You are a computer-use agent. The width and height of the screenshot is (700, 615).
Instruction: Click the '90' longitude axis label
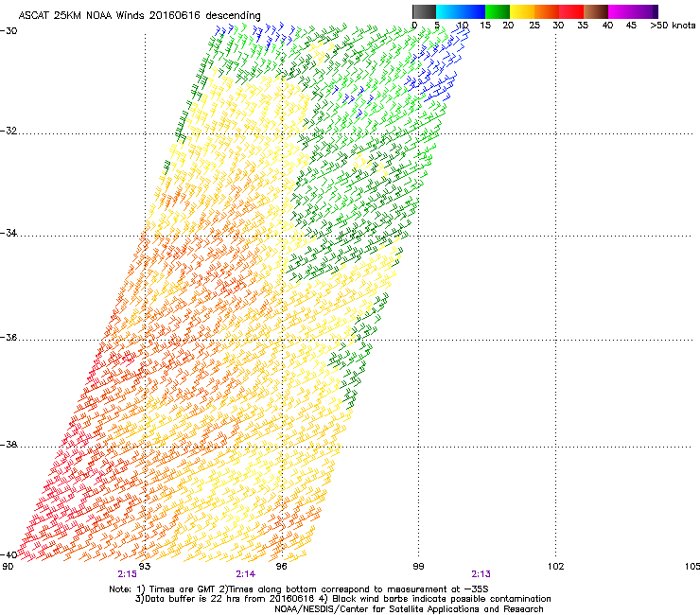click(x=8, y=567)
